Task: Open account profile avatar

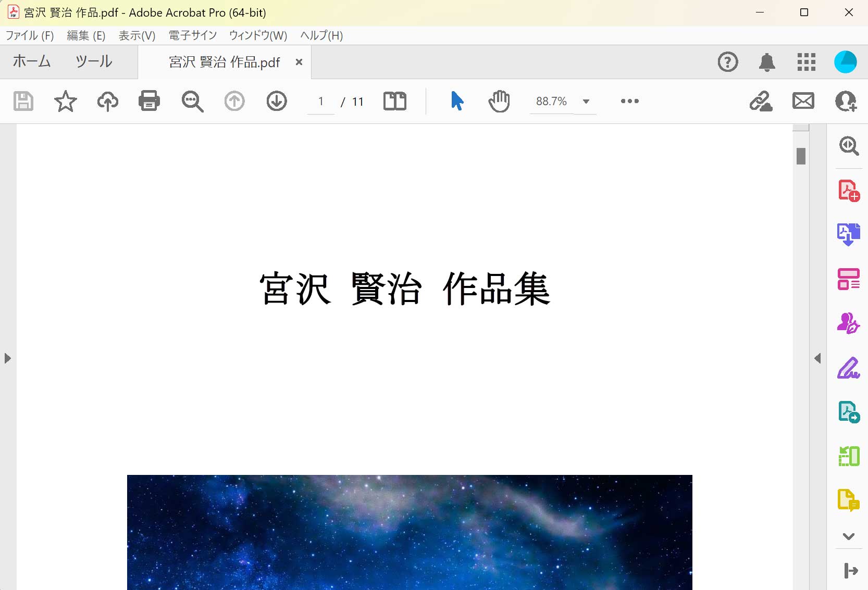Action: [846, 62]
